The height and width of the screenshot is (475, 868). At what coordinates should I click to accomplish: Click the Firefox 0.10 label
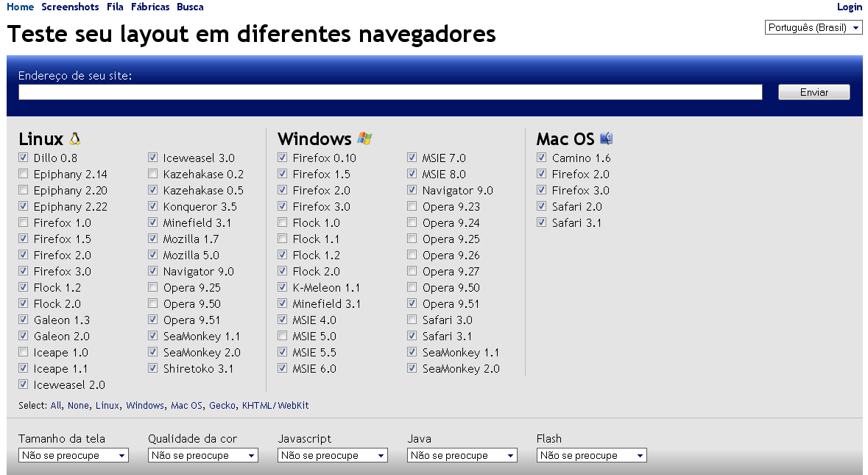pyautogui.click(x=325, y=158)
